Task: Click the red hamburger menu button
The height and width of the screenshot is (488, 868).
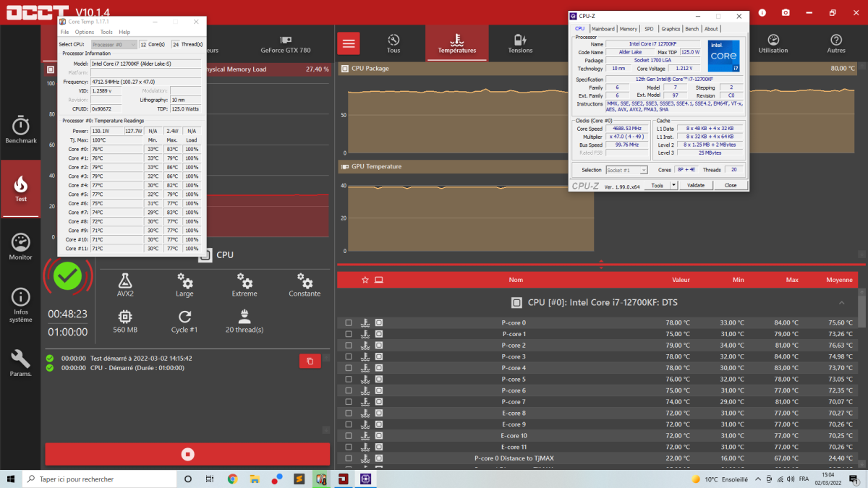Action: tap(349, 43)
